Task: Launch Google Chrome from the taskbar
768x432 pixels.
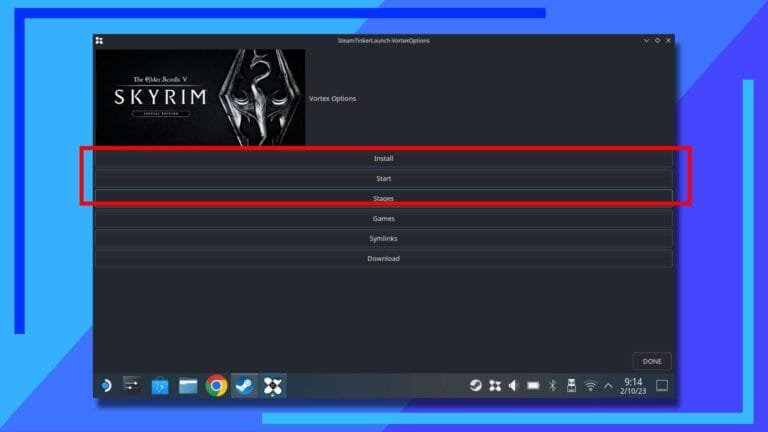Action: 216,386
